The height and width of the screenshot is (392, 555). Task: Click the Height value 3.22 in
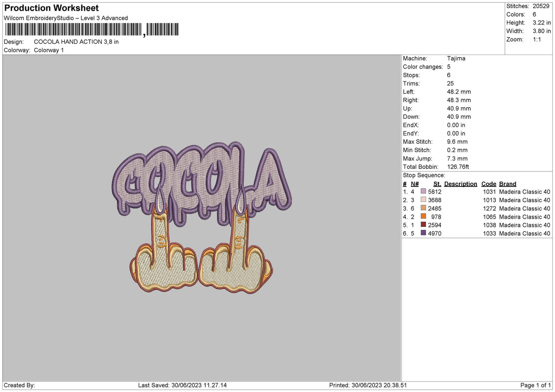pos(542,23)
